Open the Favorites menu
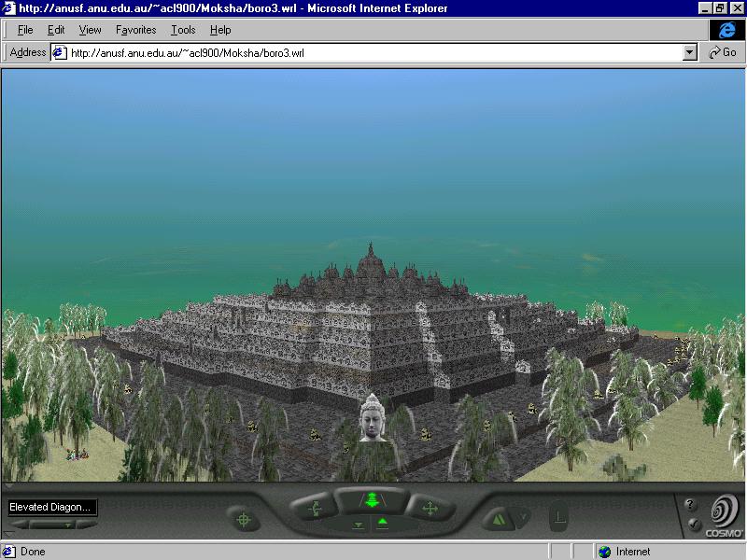The height and width of the screenshot is (560, 747). pos(135,30)
